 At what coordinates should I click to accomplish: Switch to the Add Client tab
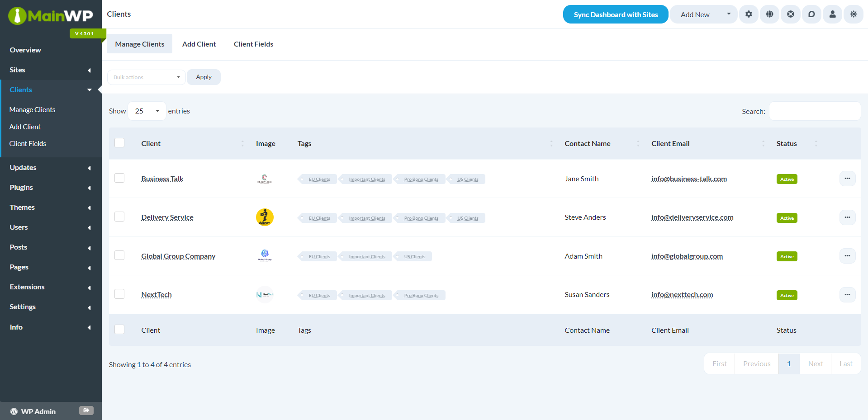point(199,44)
